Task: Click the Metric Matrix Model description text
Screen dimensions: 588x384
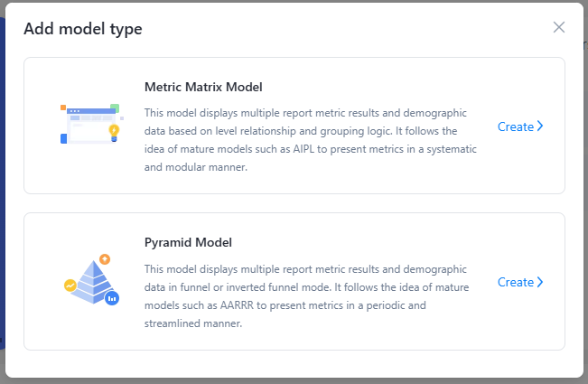Action: [x=305, y=140]
